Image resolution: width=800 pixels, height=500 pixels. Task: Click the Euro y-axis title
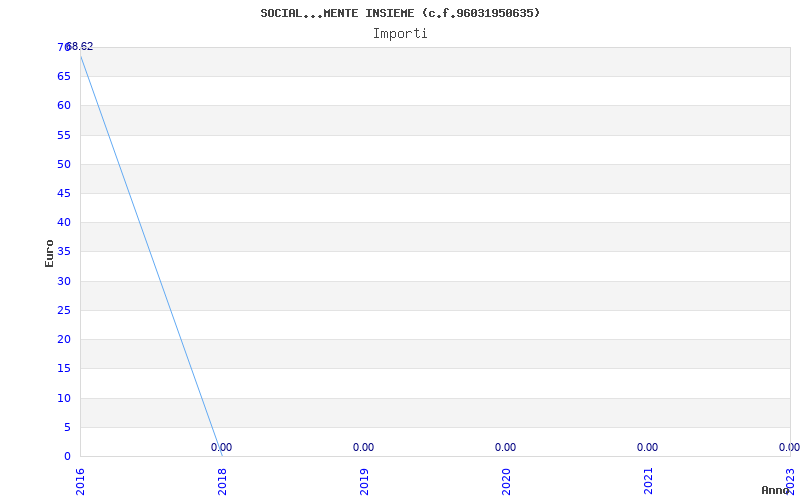pyautogui.click(x=49, y=253)
